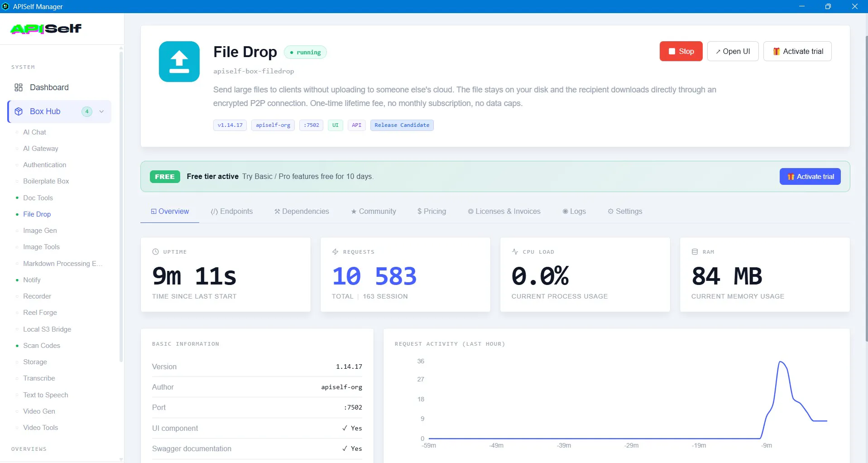Select Reel Forge in sidebar
The image size is (868, 463).
point(40,313)
